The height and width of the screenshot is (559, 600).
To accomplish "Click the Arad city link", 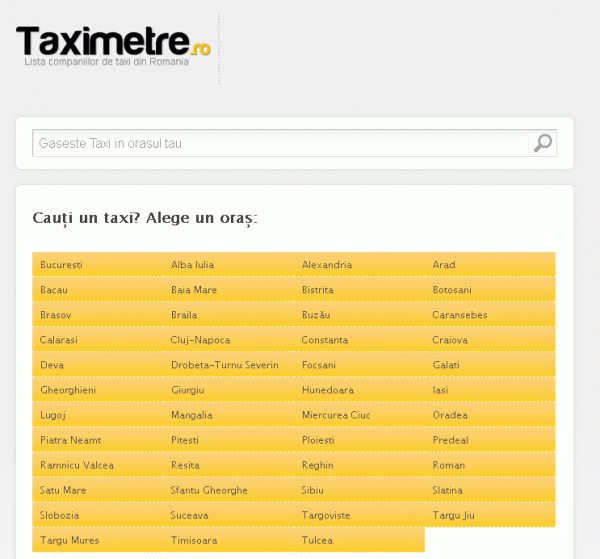I will [443, 265].
